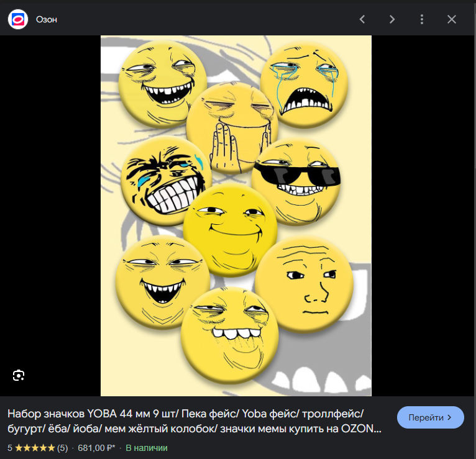Open the three-dot more options menu
Image resolution: width=476 pixels, height=459 pixels.
coord(422,19)
